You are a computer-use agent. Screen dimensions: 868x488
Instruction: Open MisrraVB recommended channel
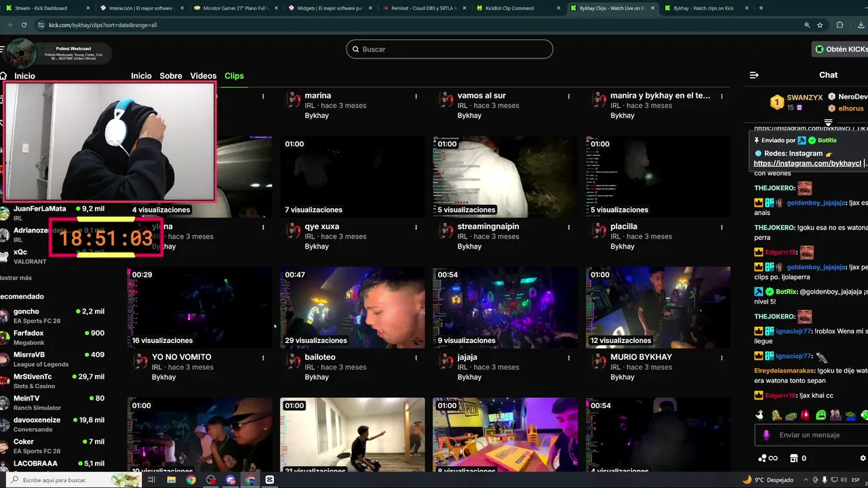click(53, 359)
